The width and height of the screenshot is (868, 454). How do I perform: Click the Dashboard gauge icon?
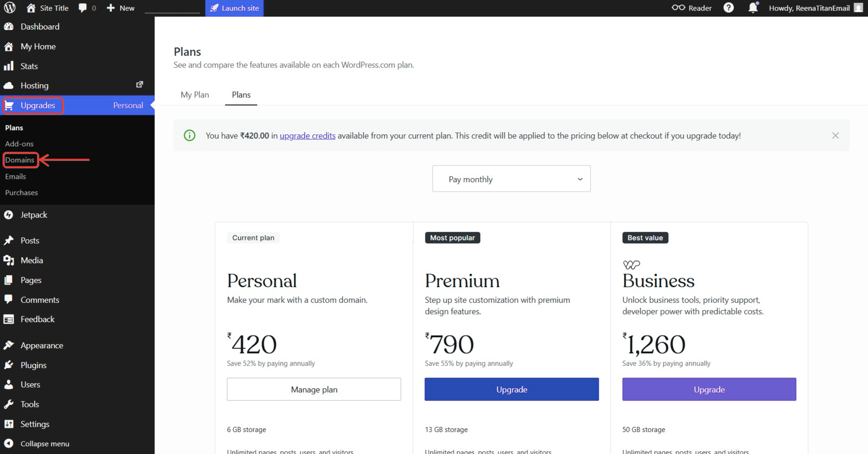[x=9, y=27]
